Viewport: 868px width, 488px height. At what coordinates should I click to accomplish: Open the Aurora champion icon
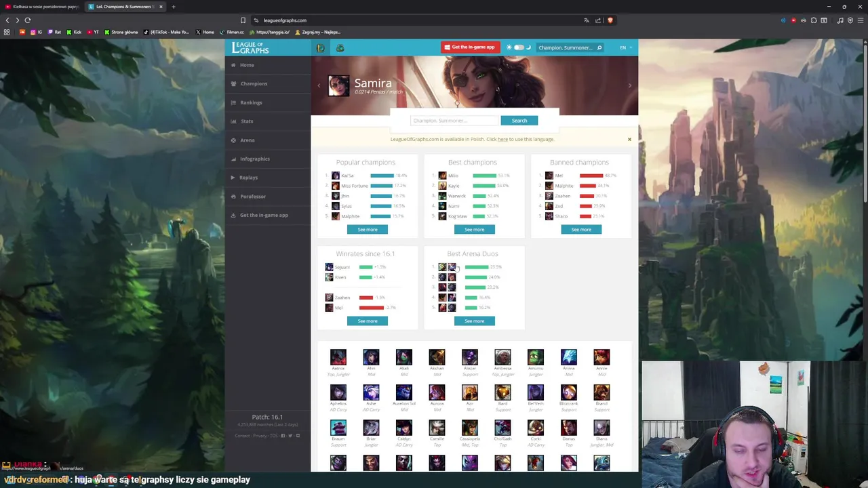coord(437,392)
